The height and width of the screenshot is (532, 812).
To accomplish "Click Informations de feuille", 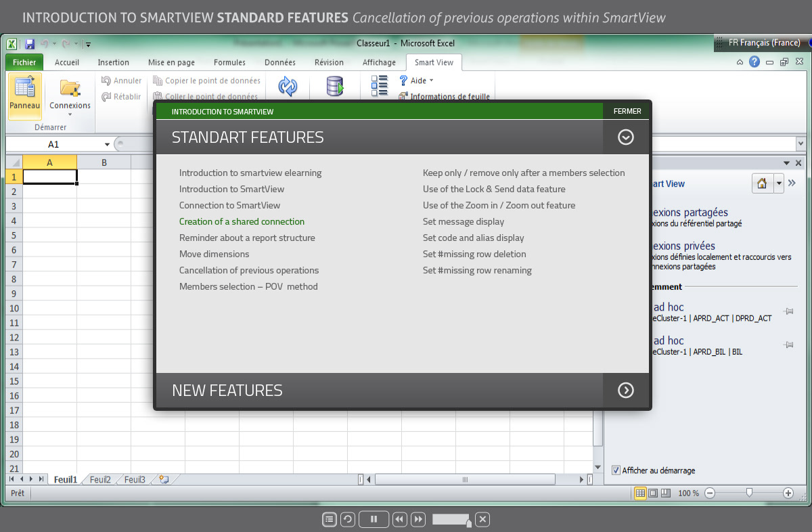I will (444, 97).
